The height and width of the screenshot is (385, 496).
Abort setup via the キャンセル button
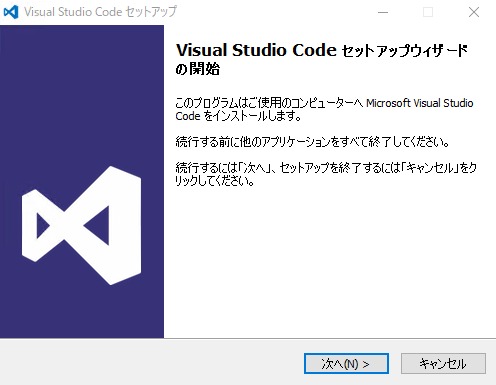pos(443,363)
